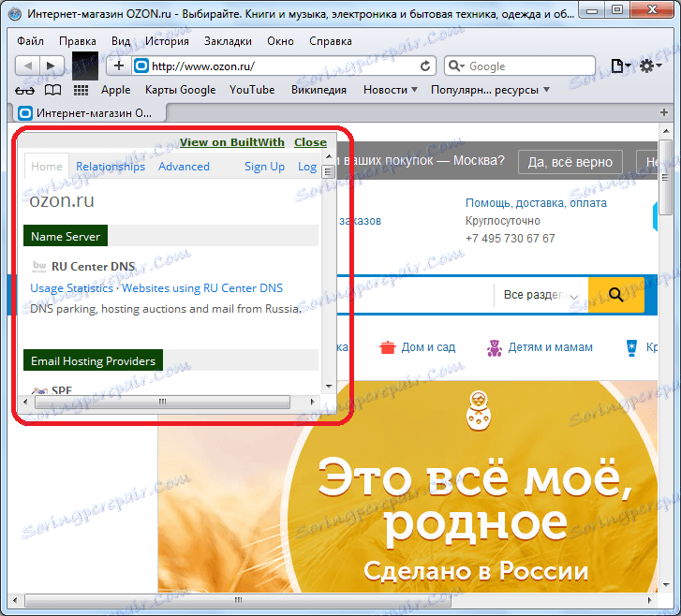Expand the Все разделы dropdown
This screenshot has width=681, height=616.
tap(540, 295)
